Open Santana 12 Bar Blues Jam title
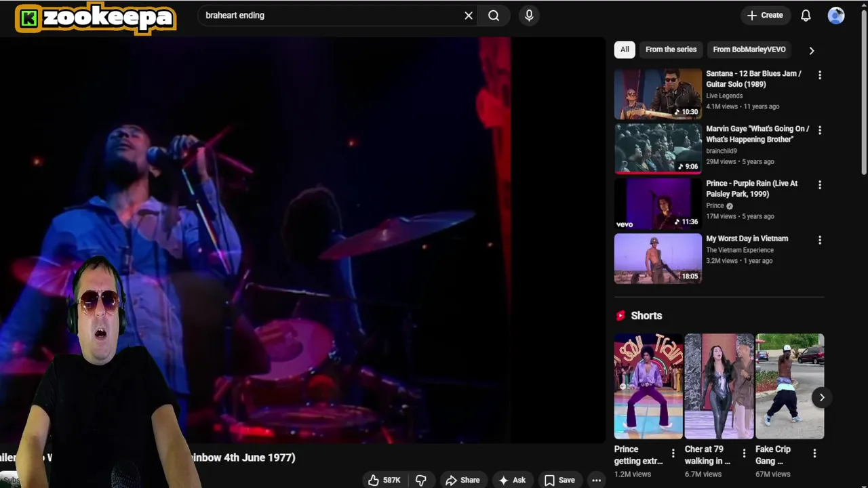 (753, 79)
